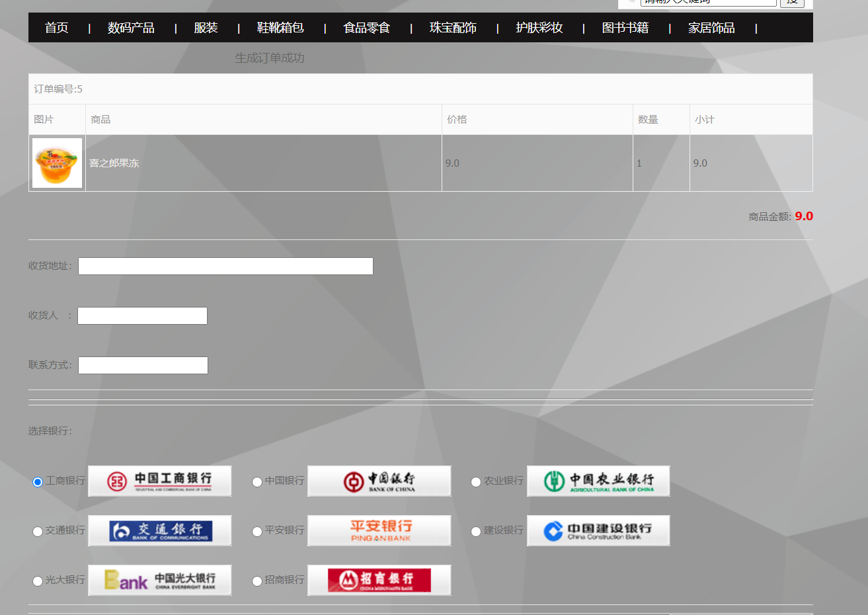Click the 订单编号:5 text

coord(58,89)
